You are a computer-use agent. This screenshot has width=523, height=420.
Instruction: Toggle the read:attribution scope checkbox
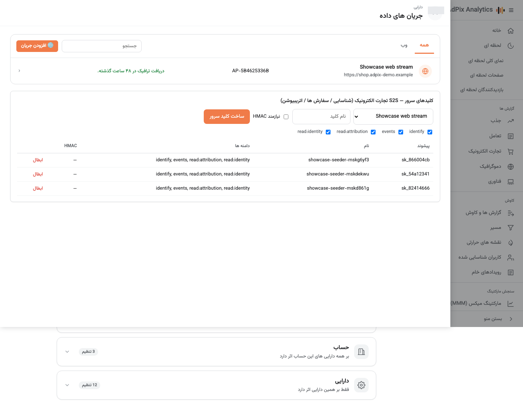373,132
